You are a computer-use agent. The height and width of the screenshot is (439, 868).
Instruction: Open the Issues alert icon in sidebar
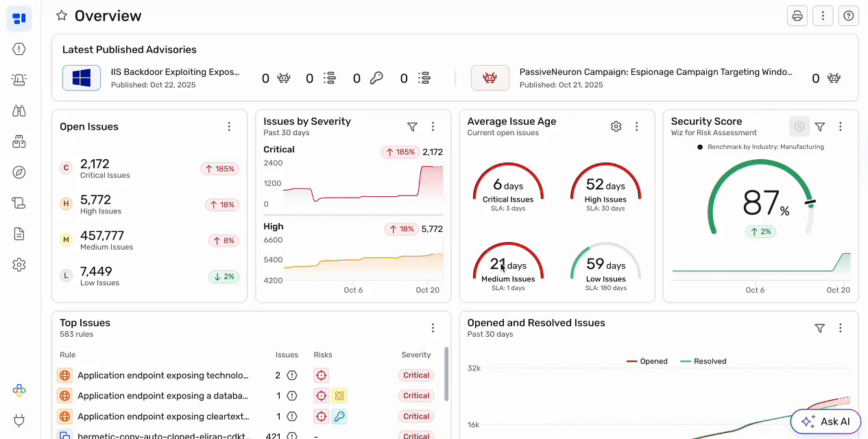coord(19,49)
